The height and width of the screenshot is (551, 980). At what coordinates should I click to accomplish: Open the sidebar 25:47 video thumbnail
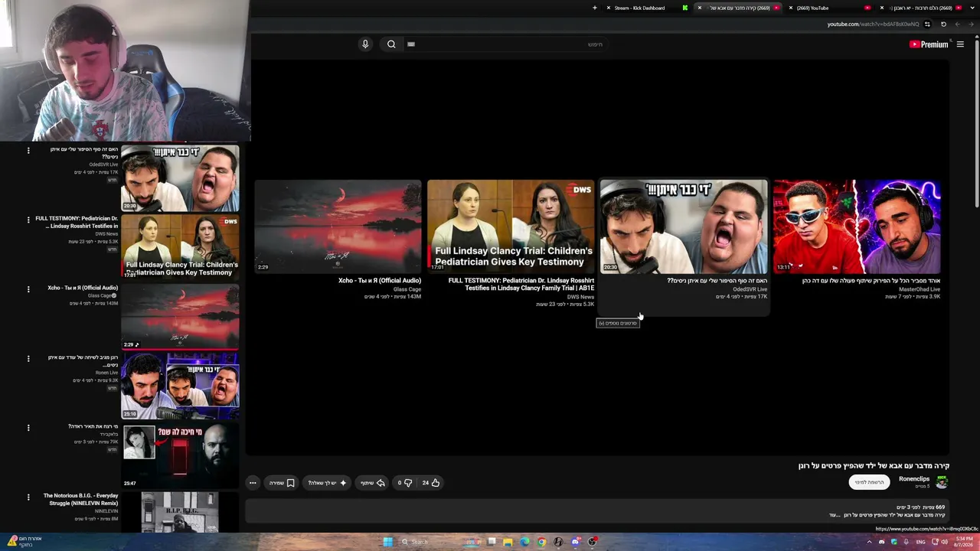click(180, 455)
